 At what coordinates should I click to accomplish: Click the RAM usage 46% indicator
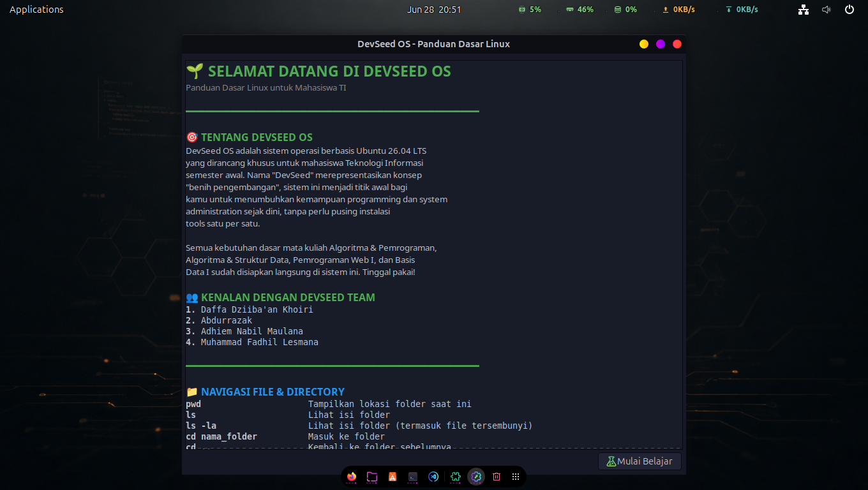[580, 10]
